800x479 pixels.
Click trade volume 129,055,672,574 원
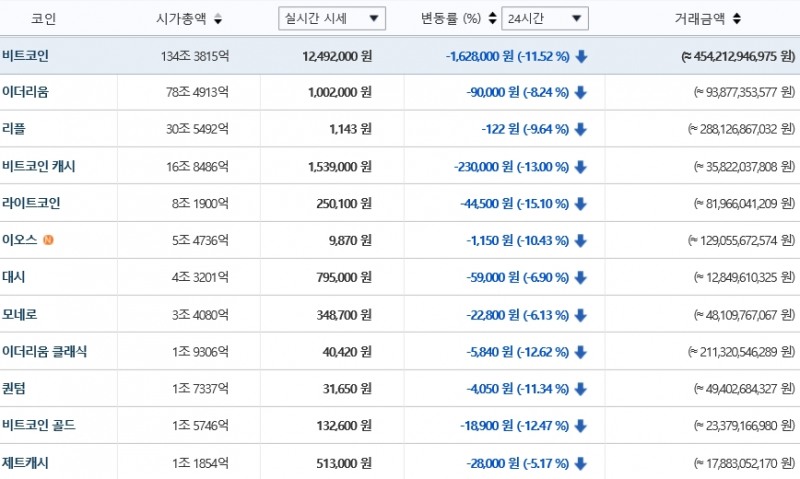(x=742, y=240)
